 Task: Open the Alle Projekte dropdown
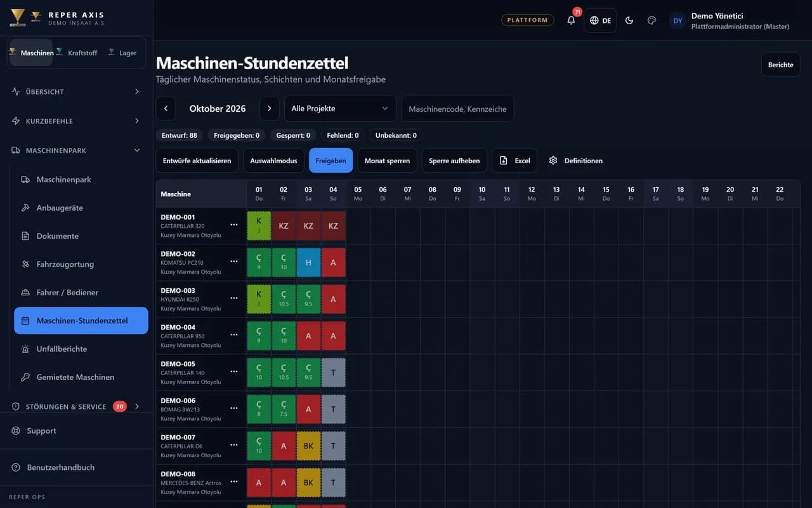coord(340,109)
